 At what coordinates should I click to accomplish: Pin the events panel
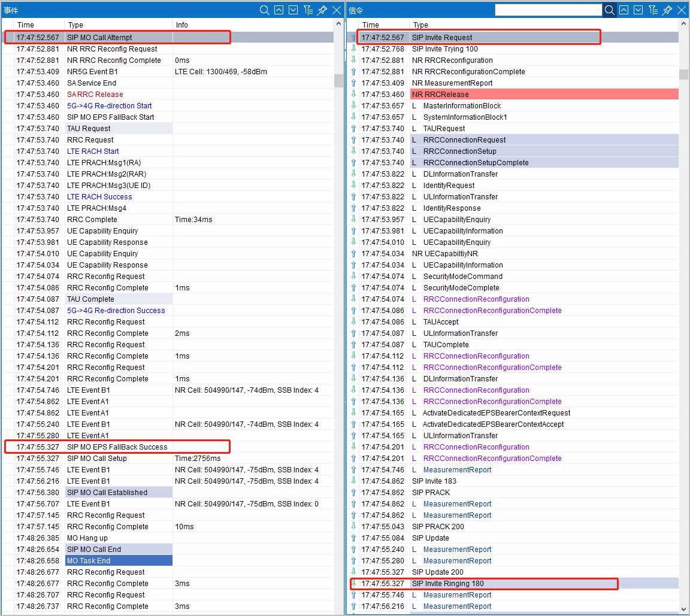(322, 10)
